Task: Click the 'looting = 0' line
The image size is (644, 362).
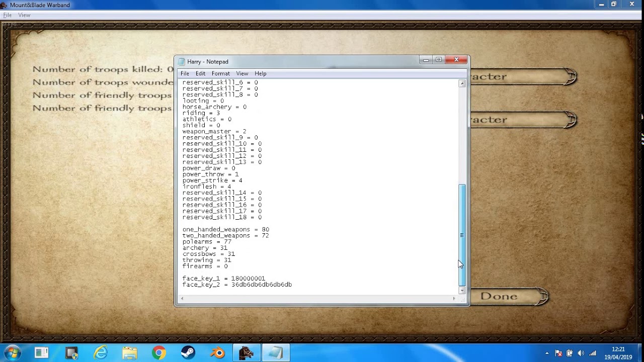Action: 203,101
